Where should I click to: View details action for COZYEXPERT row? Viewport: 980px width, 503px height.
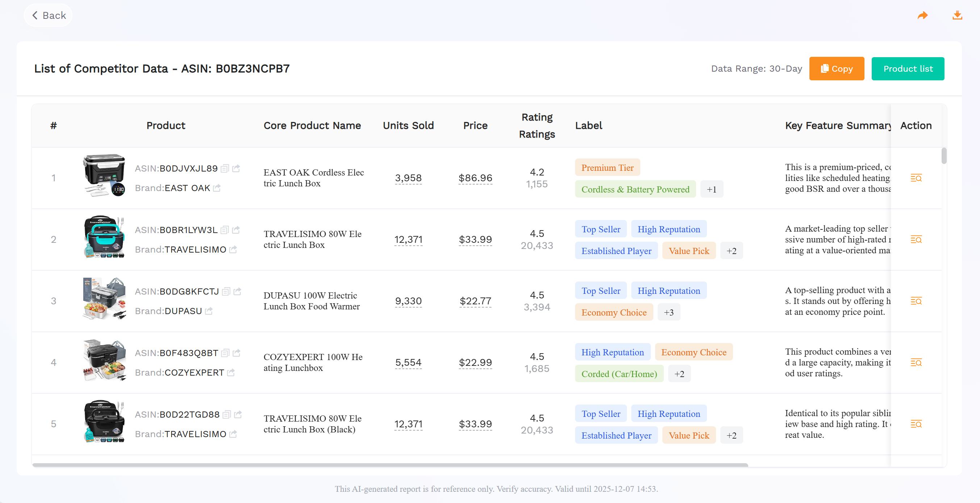click(x=917, y=362)
